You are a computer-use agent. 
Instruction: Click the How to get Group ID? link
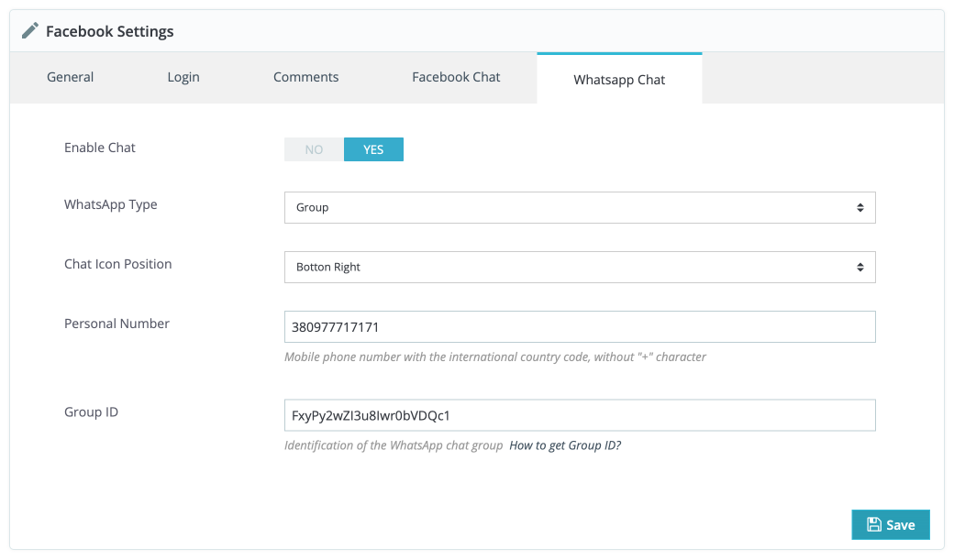pyautogui.click(x=565, y=445)
